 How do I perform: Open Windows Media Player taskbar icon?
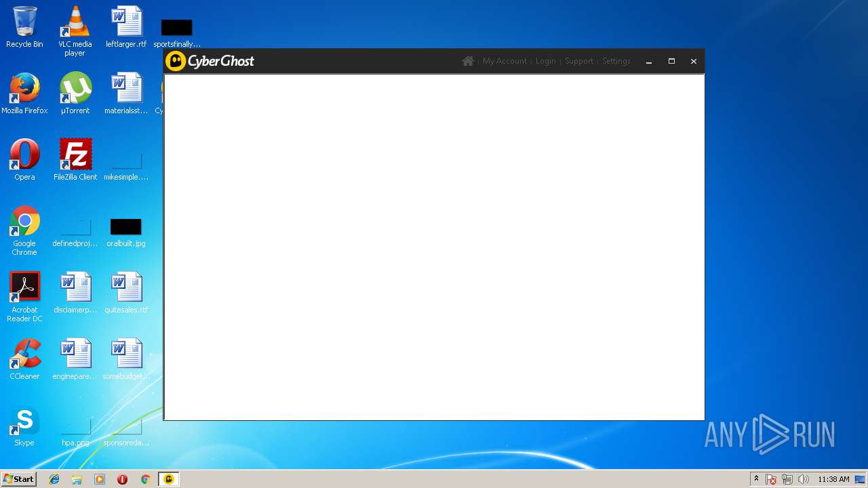100,479
